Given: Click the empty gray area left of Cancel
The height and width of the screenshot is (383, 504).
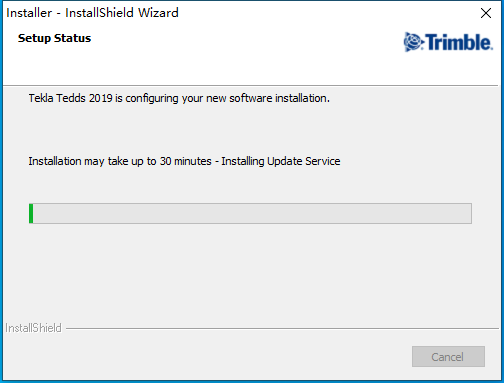Looking at the screenshot, I should click(x=207, y=357).
